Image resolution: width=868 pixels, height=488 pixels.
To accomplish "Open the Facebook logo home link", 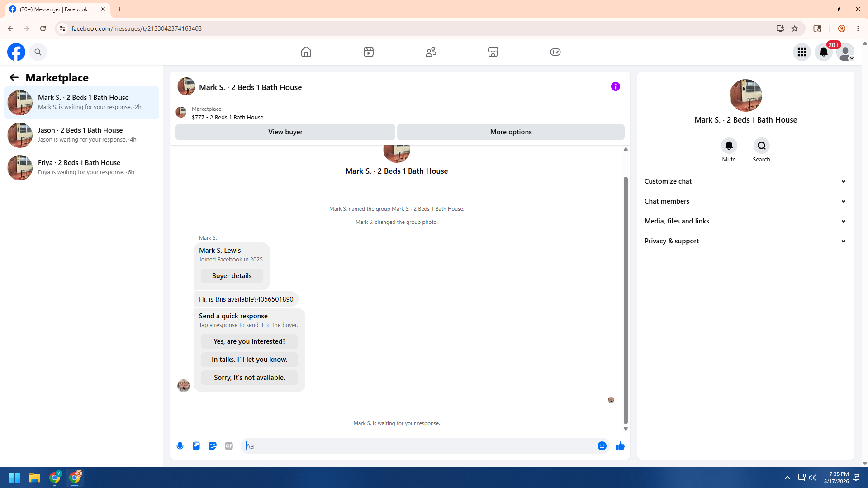I will click(x=16, y=52).
